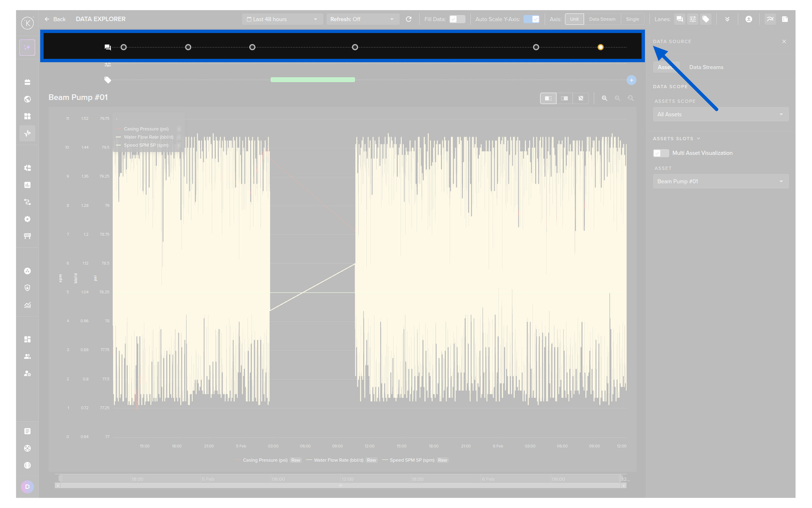This screenshot has height=508, width=812.
Task: Select the Single axis button
Action: (x=632, y=19)
